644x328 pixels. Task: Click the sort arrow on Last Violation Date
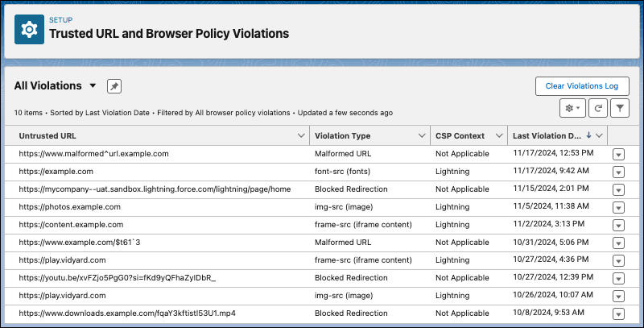[x=588, y=135]
